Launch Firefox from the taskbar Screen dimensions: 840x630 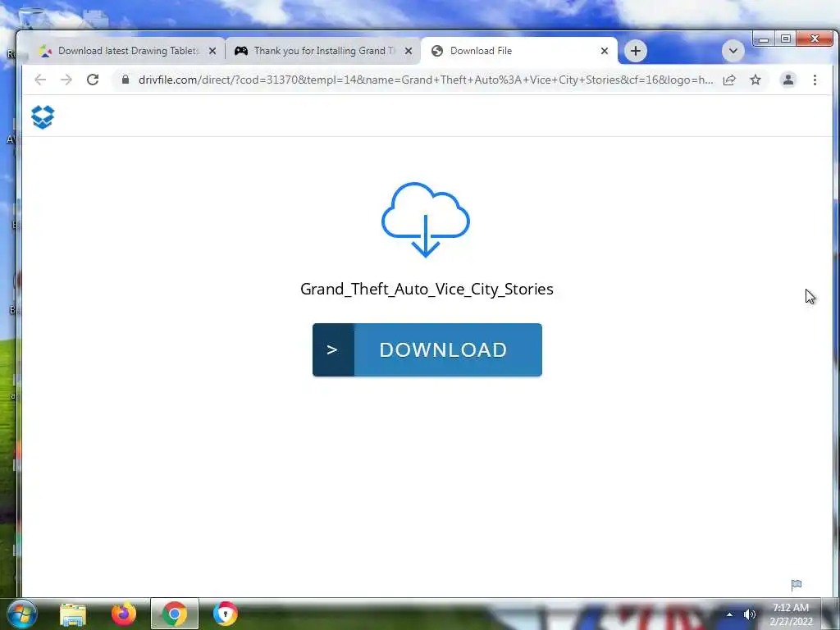(x=123, y=614)
